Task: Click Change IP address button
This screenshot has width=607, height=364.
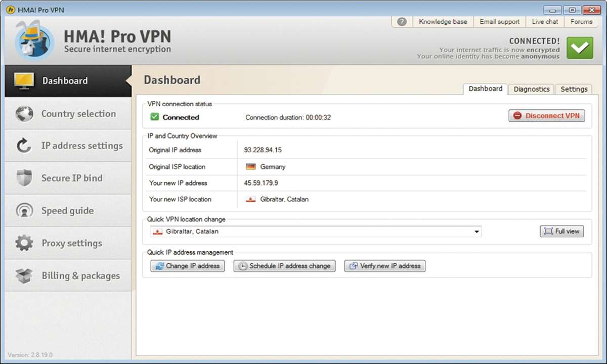Action: 187,266
